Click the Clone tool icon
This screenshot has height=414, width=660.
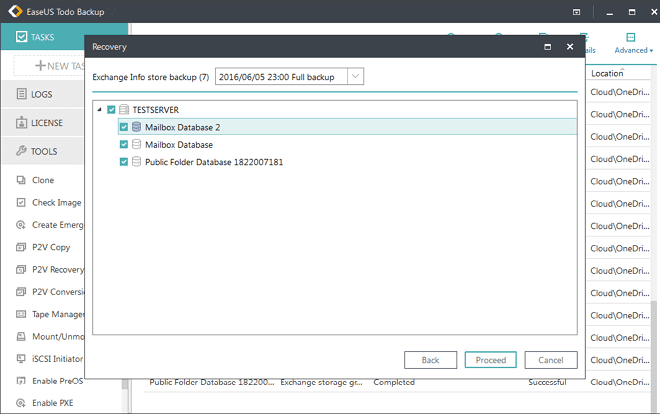pos(21,180)
